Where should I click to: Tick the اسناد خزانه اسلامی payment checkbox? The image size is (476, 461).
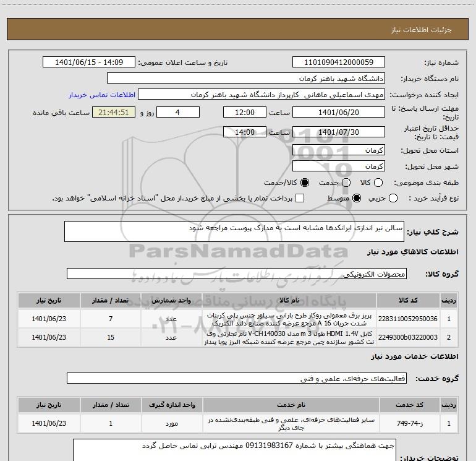coord(300,198)
